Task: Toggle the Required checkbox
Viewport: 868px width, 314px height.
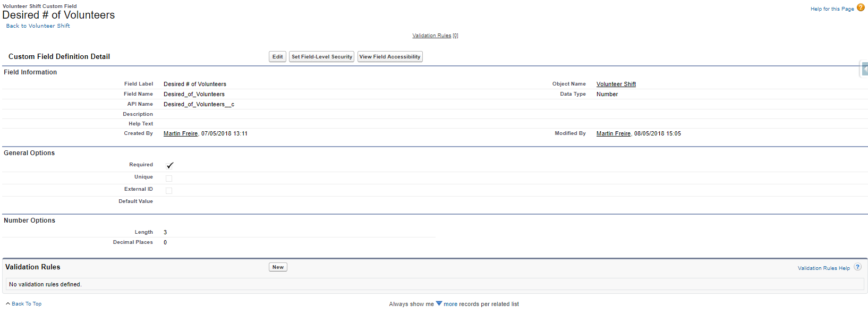Action: [169, 165]
